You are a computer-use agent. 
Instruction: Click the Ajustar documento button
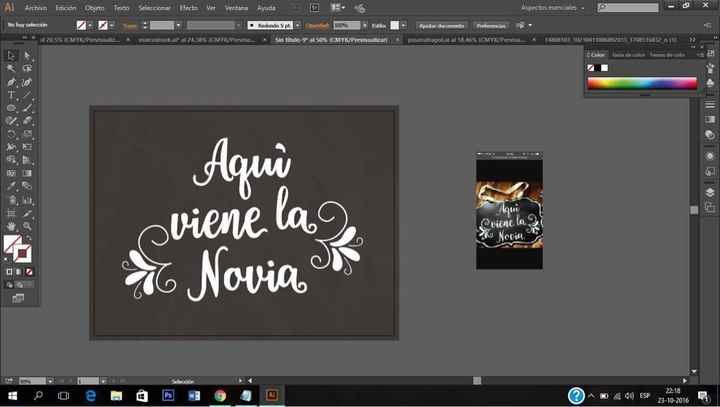pyautogui.click(x=441, y=26)
